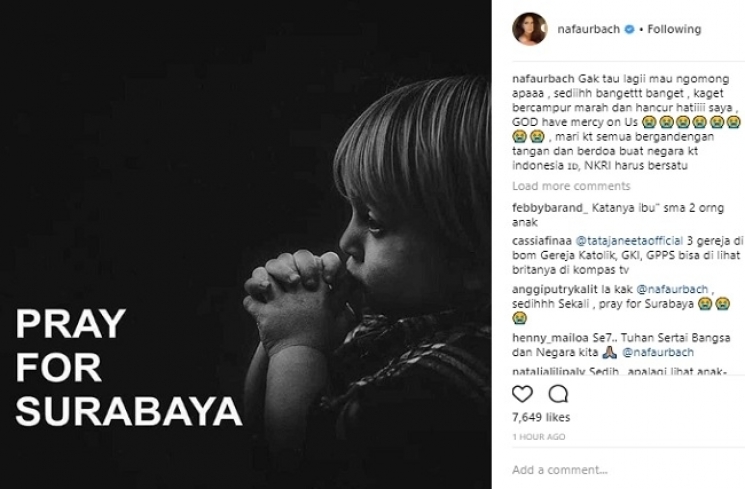The height and width of the screenshot is (489, 745).
Task: Open nafaurbach's profile picture
Action: (530, 29)
